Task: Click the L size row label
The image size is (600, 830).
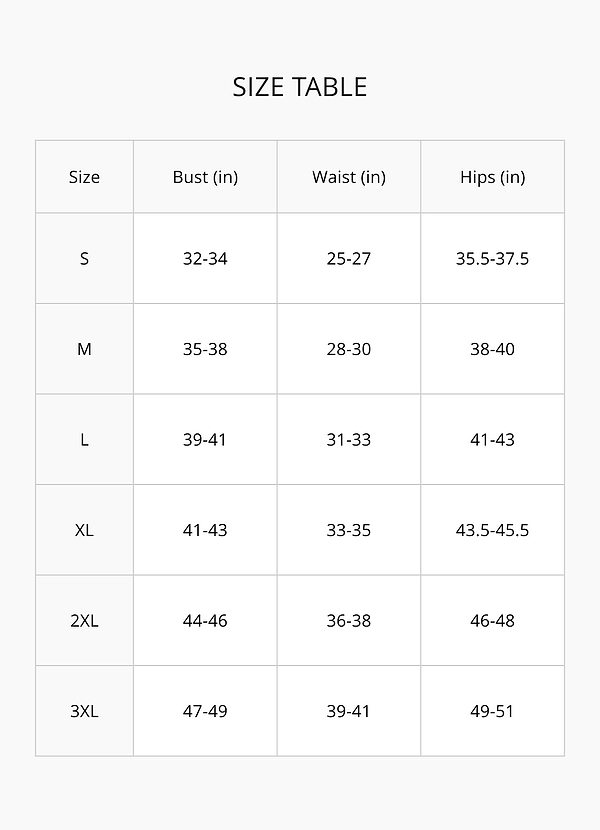Action: [x=84, y=440]
